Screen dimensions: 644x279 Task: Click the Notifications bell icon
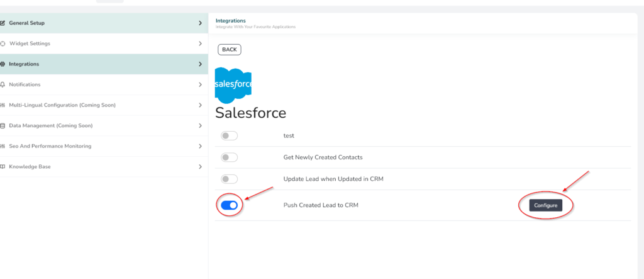point(3,85)
